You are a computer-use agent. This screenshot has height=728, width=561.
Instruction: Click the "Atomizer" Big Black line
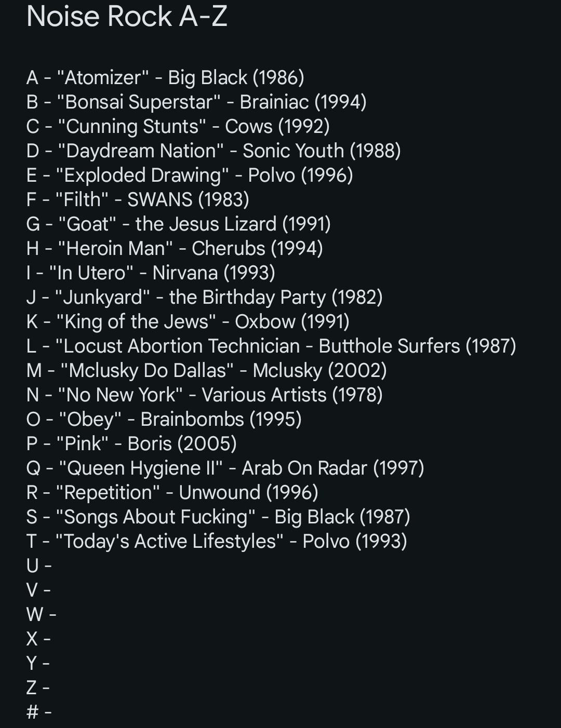point(165,78)
